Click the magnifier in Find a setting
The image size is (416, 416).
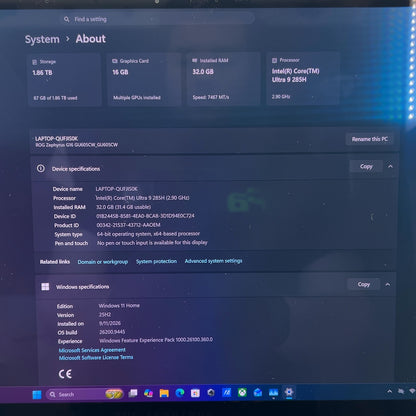pos(66,19)
